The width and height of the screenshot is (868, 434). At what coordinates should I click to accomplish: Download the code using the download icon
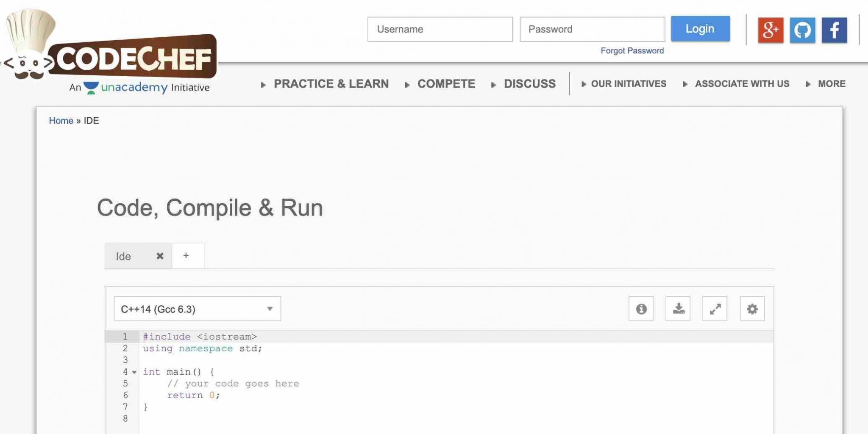(x=679, y=309)
